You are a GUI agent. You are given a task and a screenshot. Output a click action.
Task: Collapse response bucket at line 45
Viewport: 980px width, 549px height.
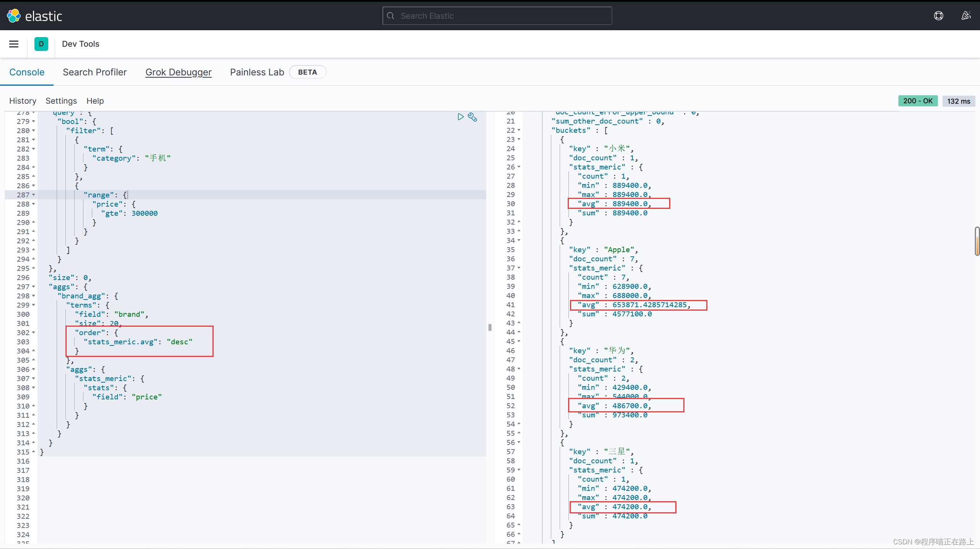pyautogui.click(x=519, y=342)
